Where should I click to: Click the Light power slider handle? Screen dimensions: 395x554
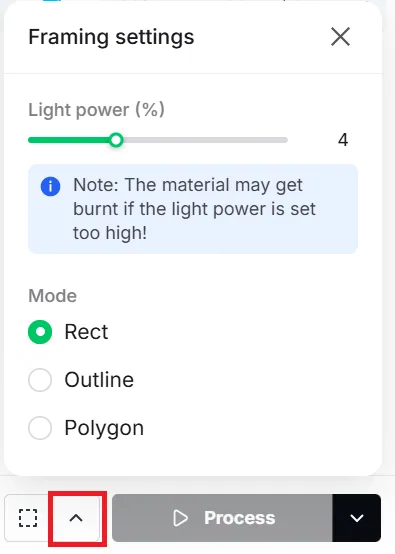click(x=116, y=140)
